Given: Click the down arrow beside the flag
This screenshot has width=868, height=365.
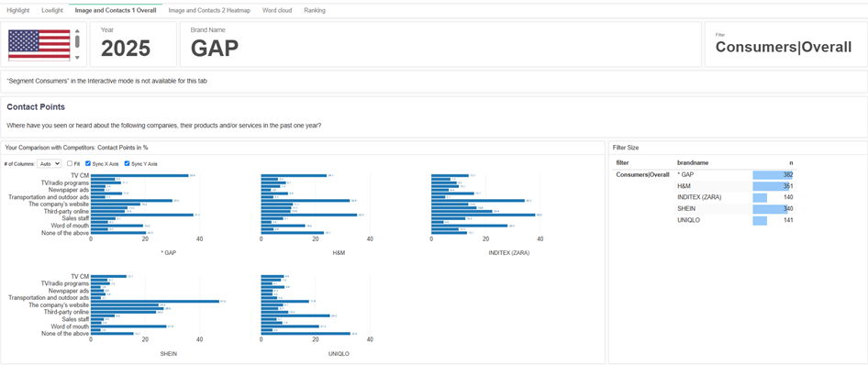Looking at the screenshot, I should coord(77,57).
